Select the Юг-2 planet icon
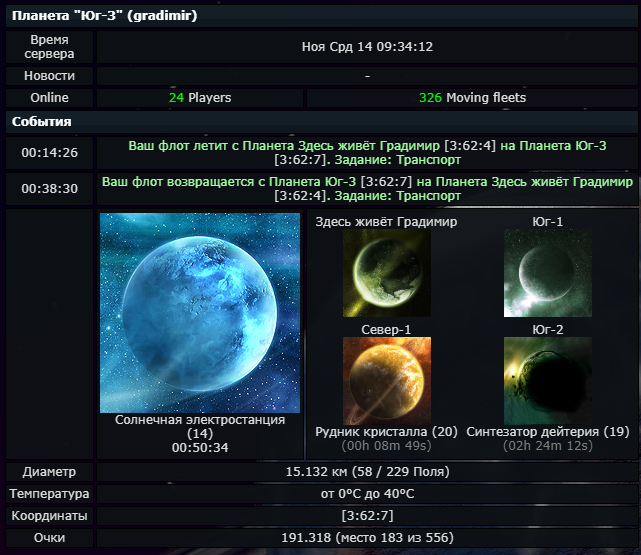This screenshot has width=641, height=555. coord(547,377)
